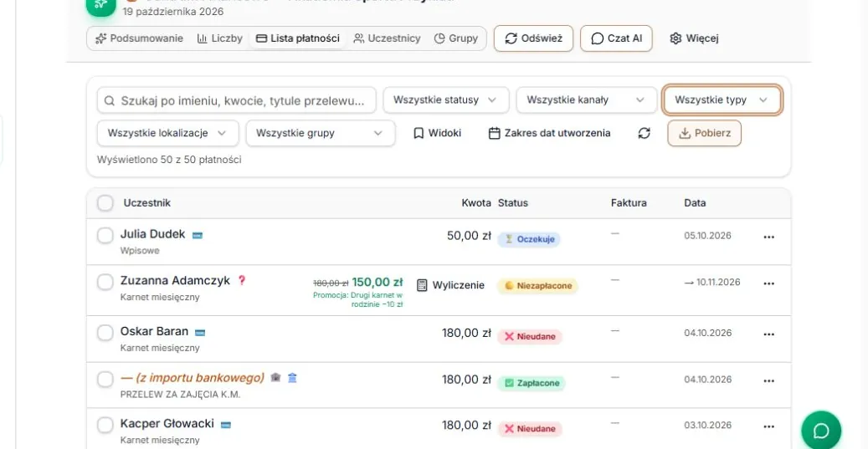Image resolution: width=868 pixels, height=449 pixels.
Task: Open row actions for bank import payment
Action: [769, 380]
